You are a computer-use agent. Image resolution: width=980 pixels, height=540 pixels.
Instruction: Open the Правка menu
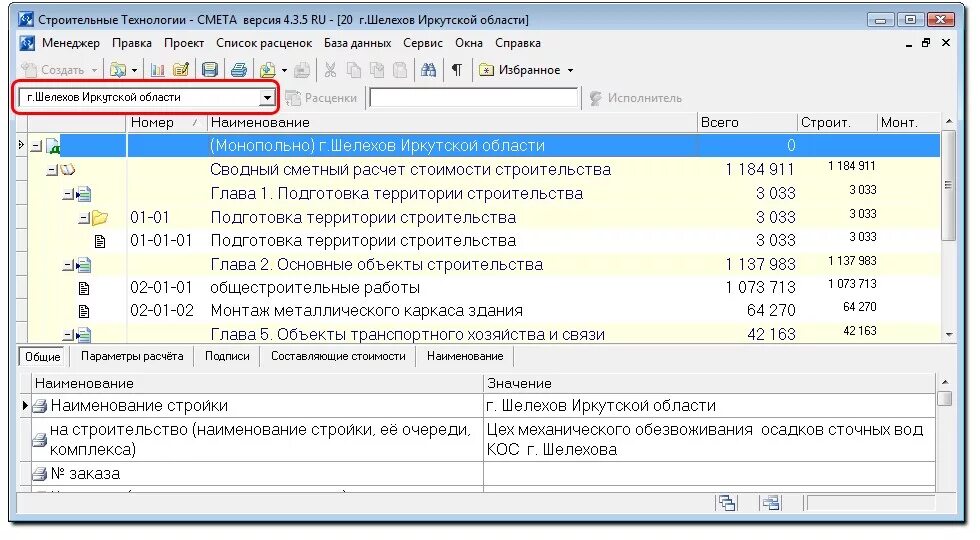click(x=132, y=43)
